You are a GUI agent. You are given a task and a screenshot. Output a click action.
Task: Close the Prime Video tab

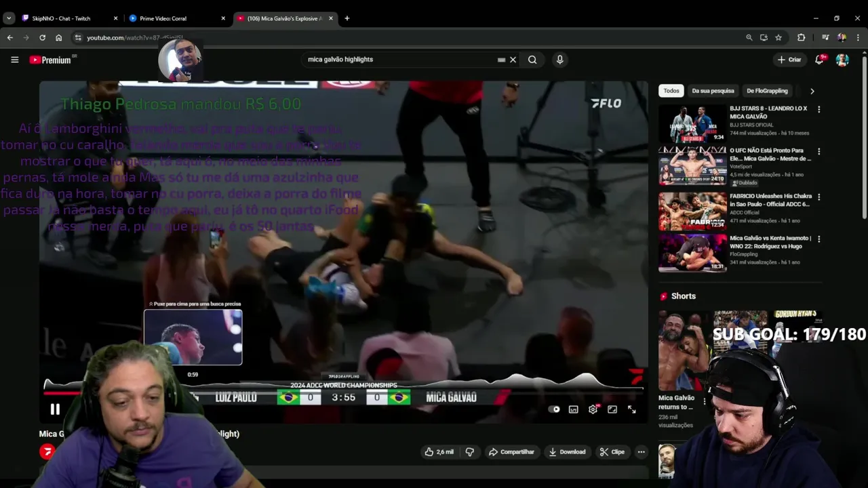pyautogui.click(x=223, y=18)
